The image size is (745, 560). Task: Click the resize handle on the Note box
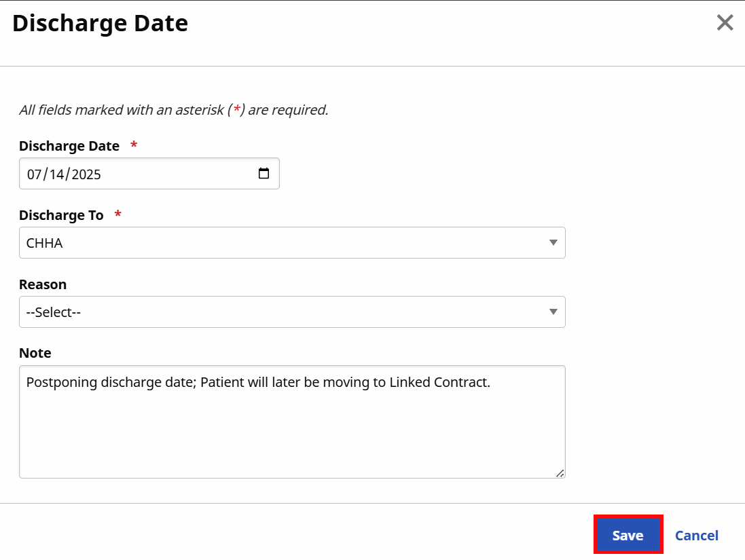[x=560, y=472]
